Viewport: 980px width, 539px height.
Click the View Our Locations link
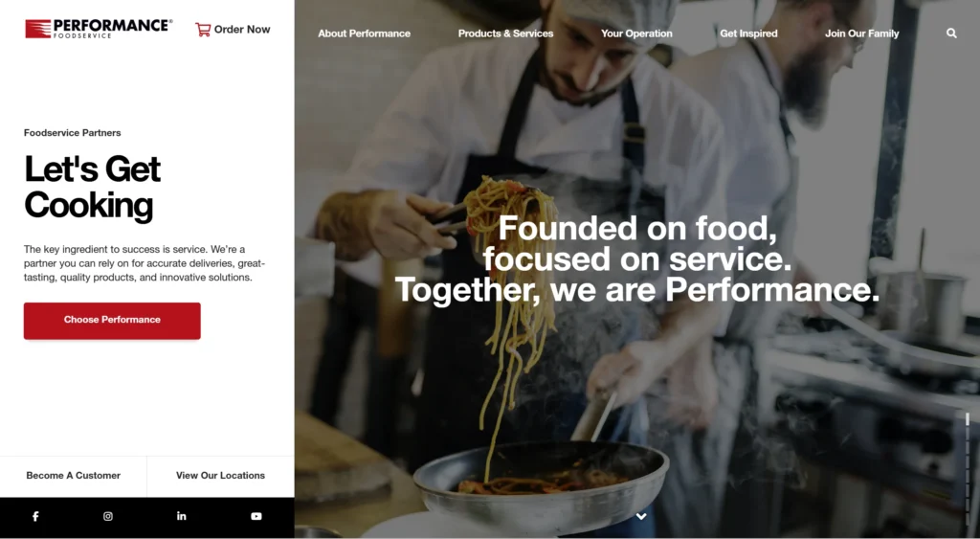coord(221,475)
